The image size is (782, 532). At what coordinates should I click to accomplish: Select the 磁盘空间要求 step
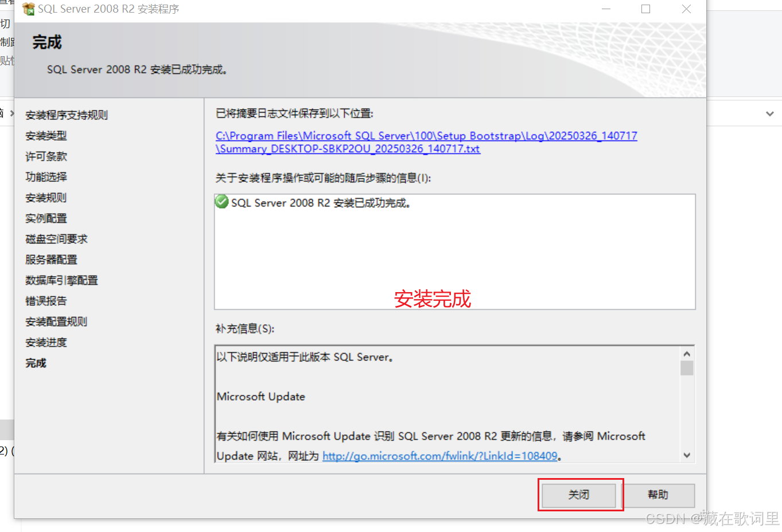56,239
